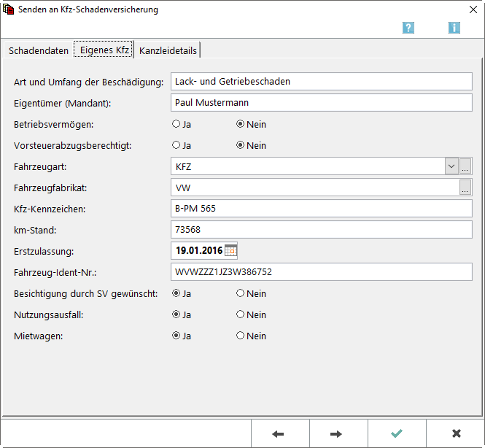Focus the km-Stand text field
Viewport: 485px width, 448px height.
321,230
